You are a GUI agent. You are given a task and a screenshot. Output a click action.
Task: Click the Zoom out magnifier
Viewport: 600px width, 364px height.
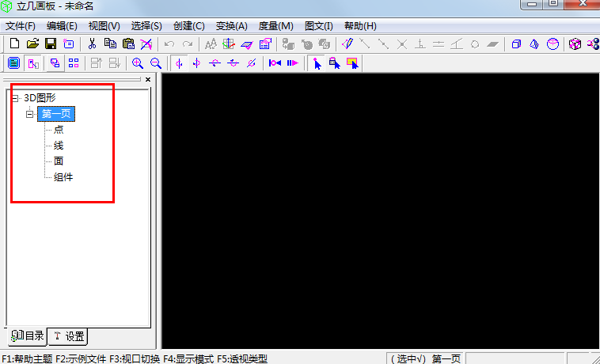click(155, 63)
